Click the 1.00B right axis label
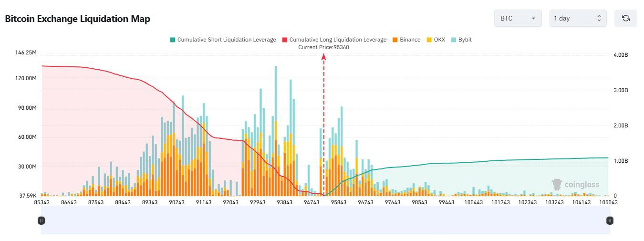The image size is (644, 241). 621,161
